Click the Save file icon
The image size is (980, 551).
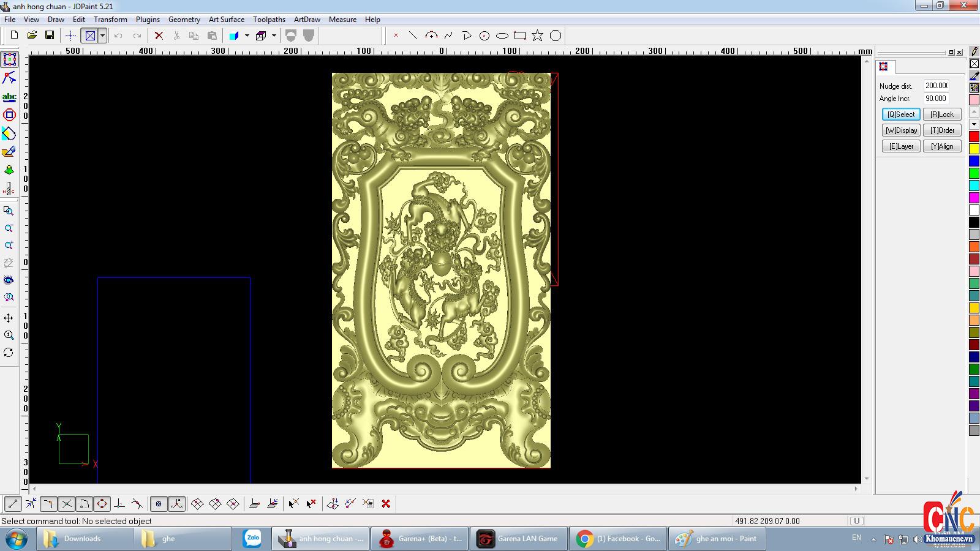coord(50,36)
